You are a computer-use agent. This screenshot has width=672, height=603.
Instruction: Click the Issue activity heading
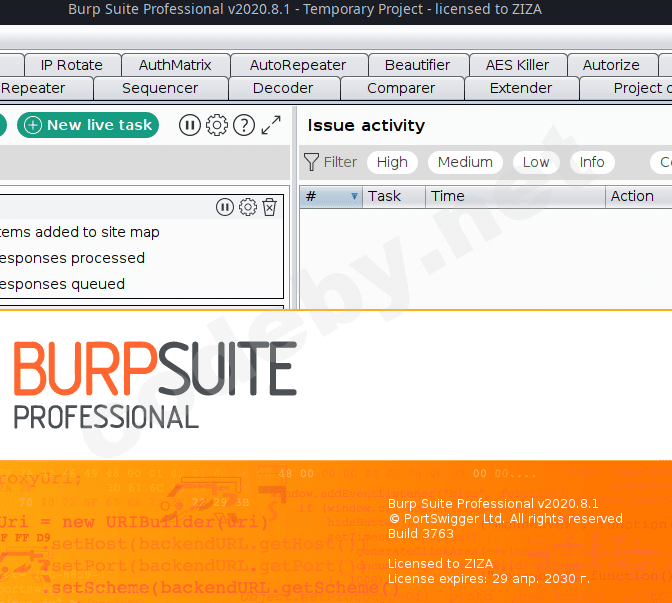pos(366,126)
